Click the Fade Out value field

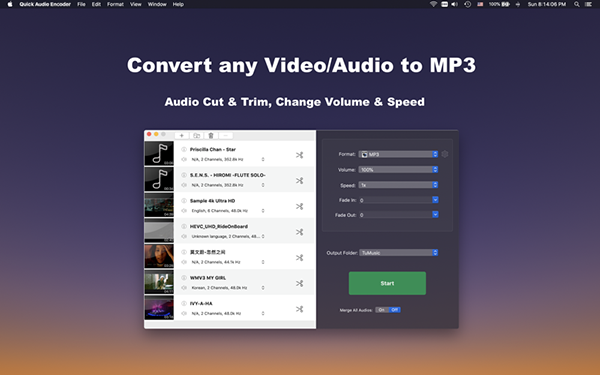pyautogui.click(x=395, y=215)
